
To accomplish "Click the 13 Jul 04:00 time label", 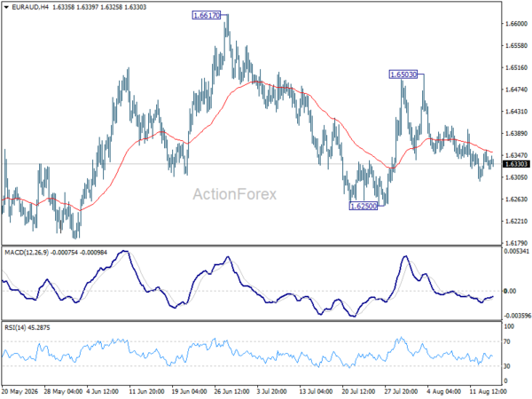I will tap(317, 392).
